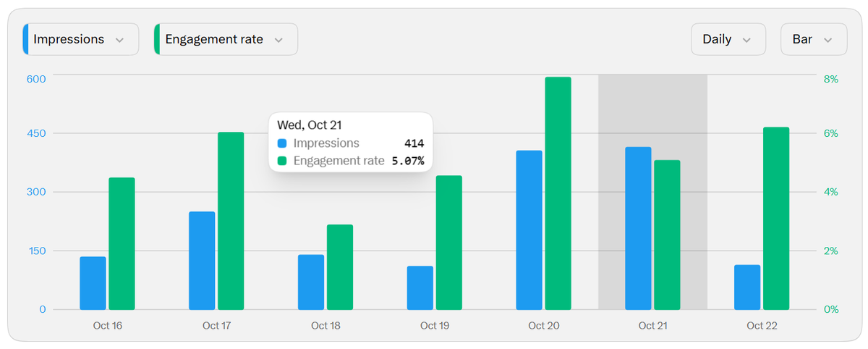Click the green Engagement rate swatch in the tooltip
This screenshot has height=349, width=868.
point(282,161)
